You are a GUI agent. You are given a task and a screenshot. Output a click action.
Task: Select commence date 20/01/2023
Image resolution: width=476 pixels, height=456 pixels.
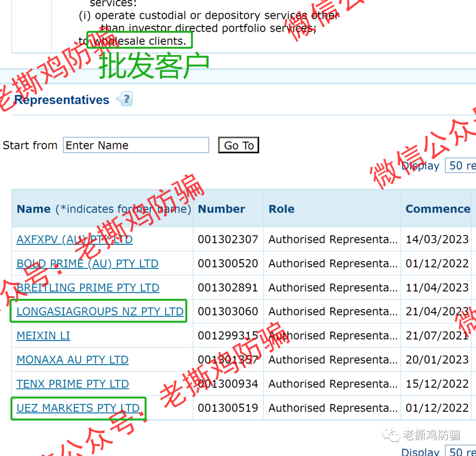click(437, 360)
